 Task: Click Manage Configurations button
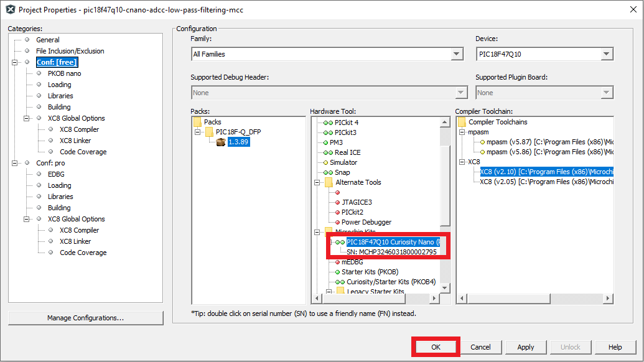pyautogui.click(x=85, y=318)
